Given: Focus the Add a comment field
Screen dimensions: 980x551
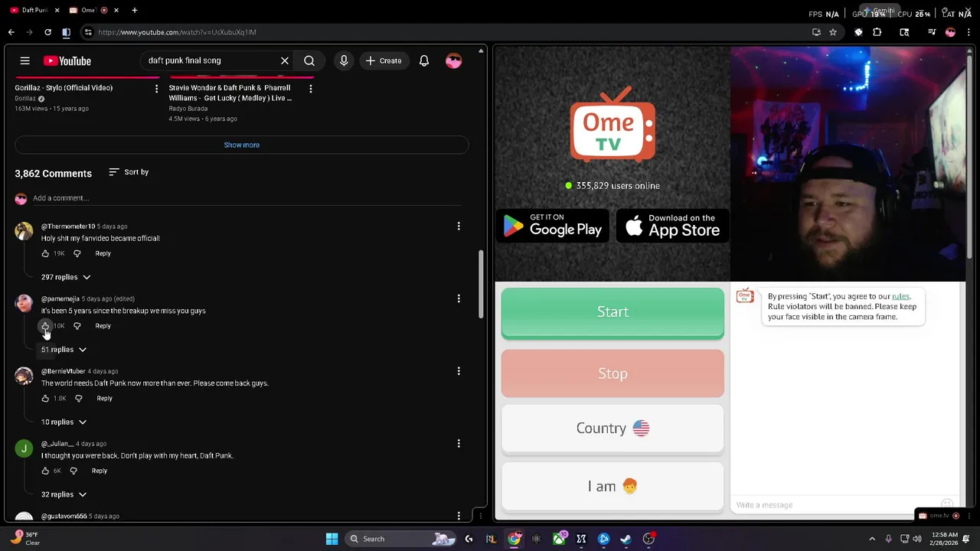Looking at the screenshot, I should (x=247, y=198).
